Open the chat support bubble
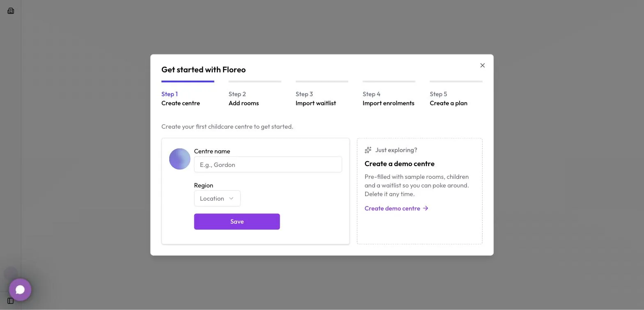 tap(20, 290)
